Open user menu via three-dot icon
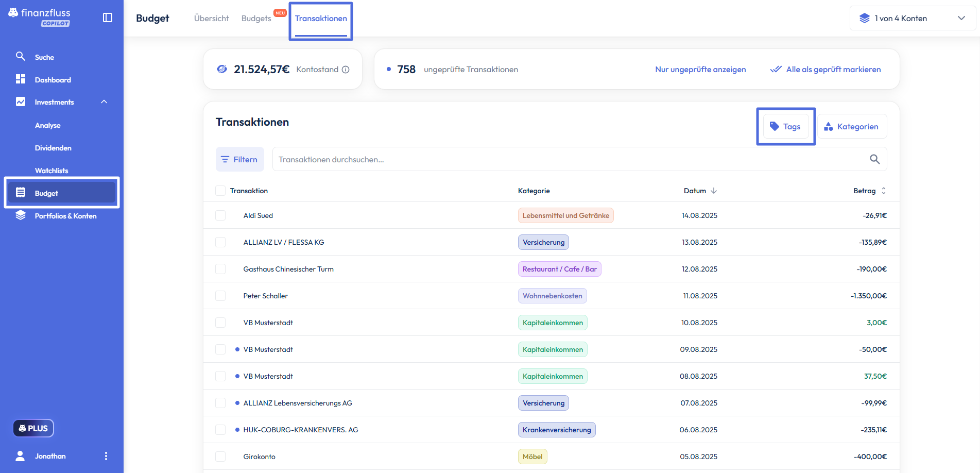Image resolution: width=980 pixels, height=473 pixels. 106,456
